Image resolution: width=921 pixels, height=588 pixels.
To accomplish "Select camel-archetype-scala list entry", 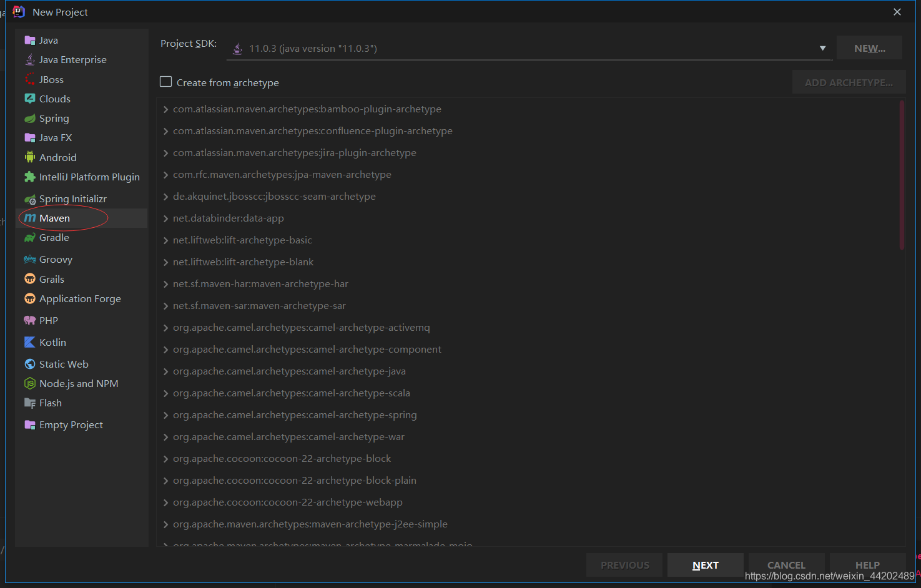I will coord(292,393).
